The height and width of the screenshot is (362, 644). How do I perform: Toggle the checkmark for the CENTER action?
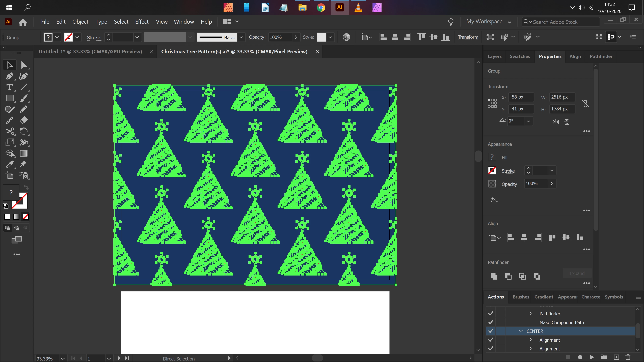tap(491, 331)
